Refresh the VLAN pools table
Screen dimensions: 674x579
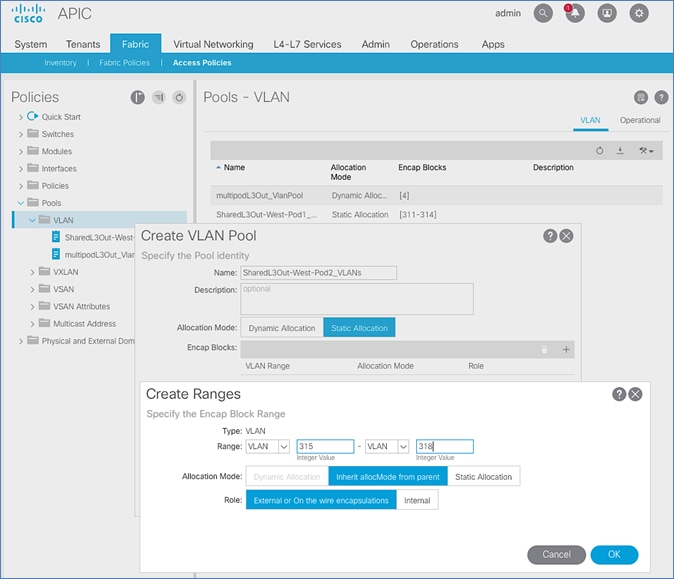[599, 150]
